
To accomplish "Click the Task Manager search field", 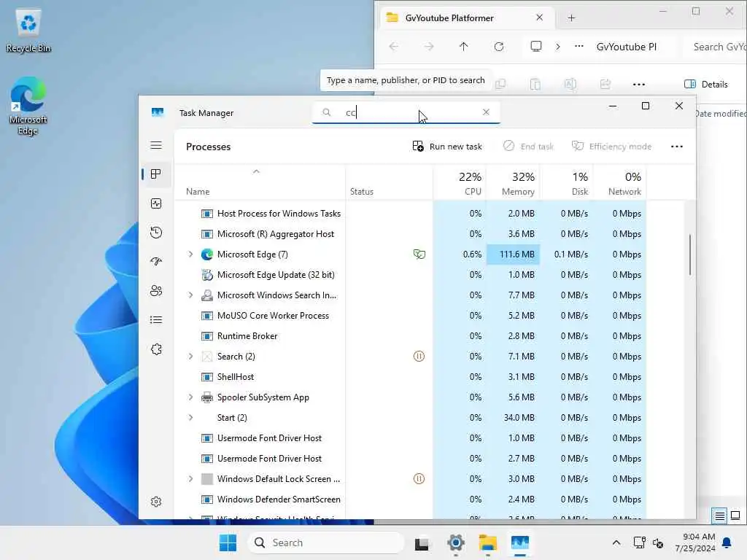I will click(x=406, y=112).
